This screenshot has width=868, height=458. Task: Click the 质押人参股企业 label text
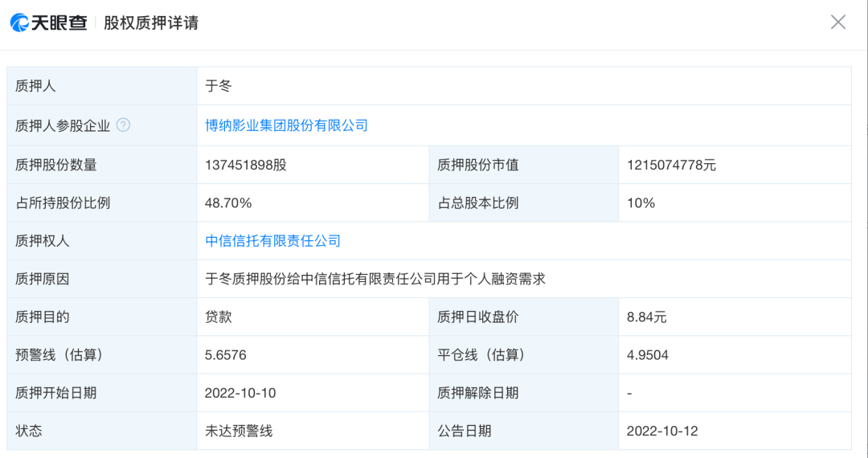pyautogui.click(x=63, y=125)
